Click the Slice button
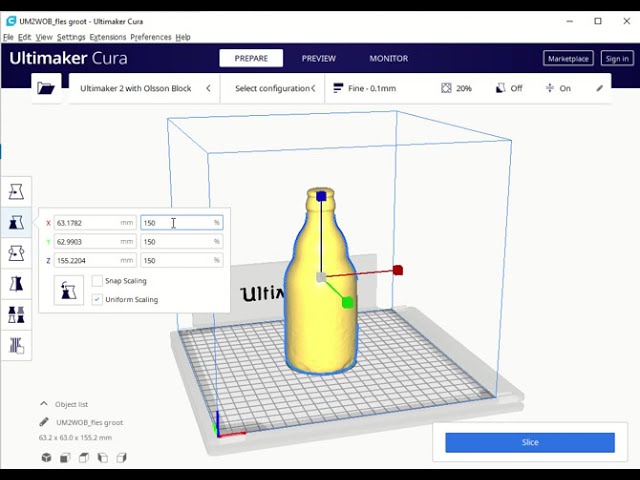 coord(530,442)
